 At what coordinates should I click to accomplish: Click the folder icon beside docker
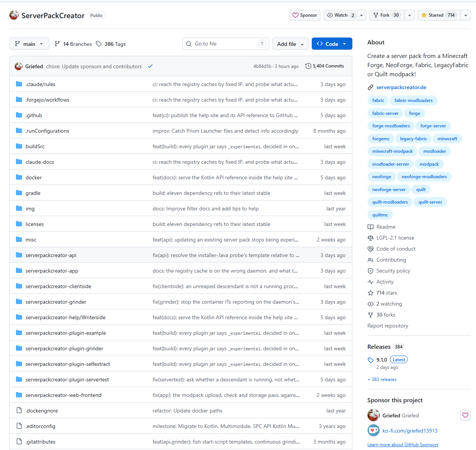tap(19, 177)
